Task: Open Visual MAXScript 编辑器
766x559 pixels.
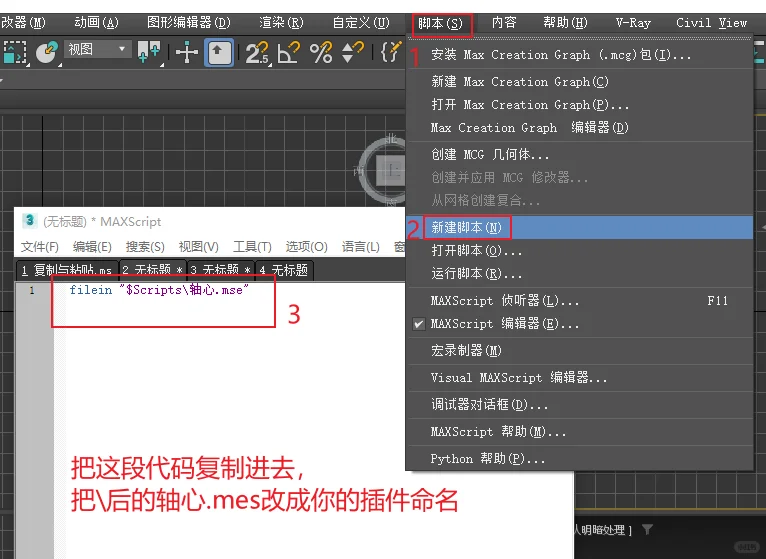Action: click(579, 377)
